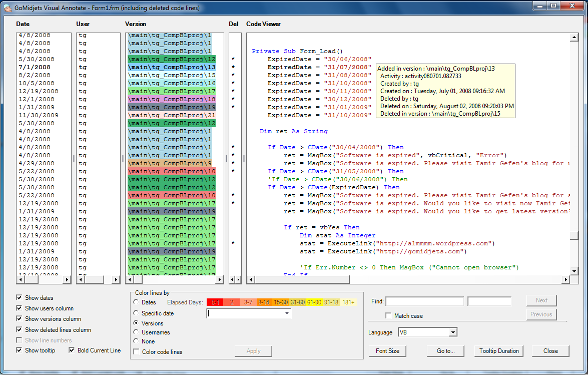Click the red 0-1 elapsed days swatch
588x375 pixels.
pos(215,302)
